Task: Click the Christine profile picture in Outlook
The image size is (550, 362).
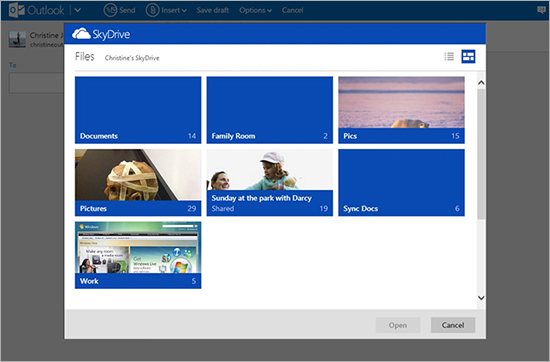Action: click(x=17, y=39)
